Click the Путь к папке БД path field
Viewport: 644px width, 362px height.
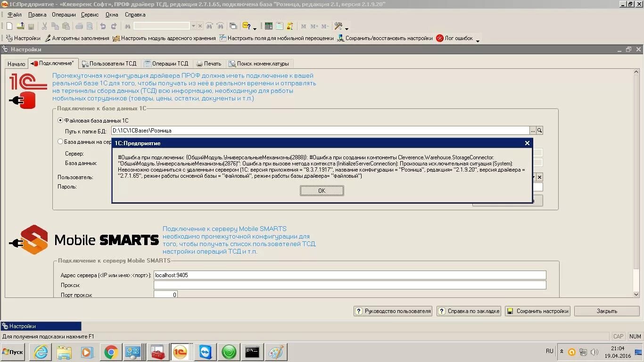321,130
